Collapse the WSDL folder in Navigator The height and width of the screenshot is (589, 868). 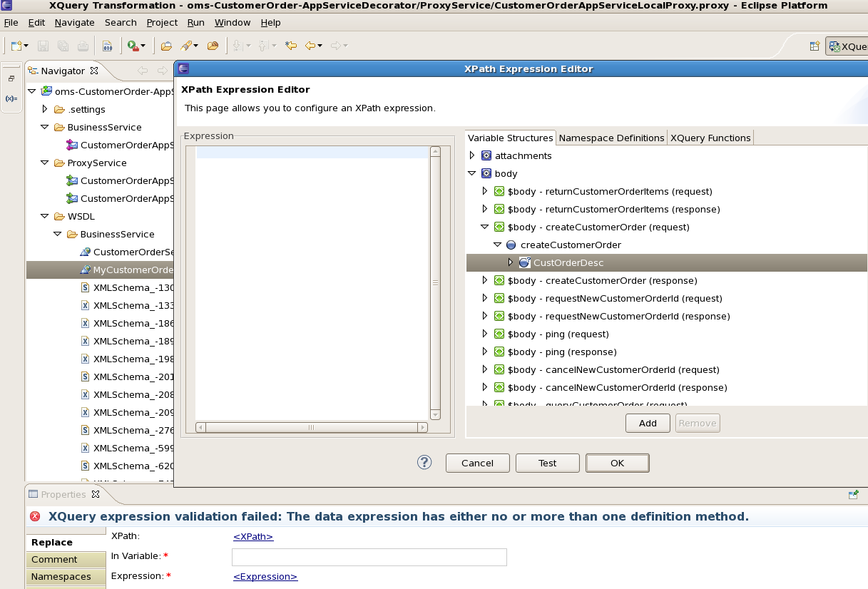click(x=44, y=216)
